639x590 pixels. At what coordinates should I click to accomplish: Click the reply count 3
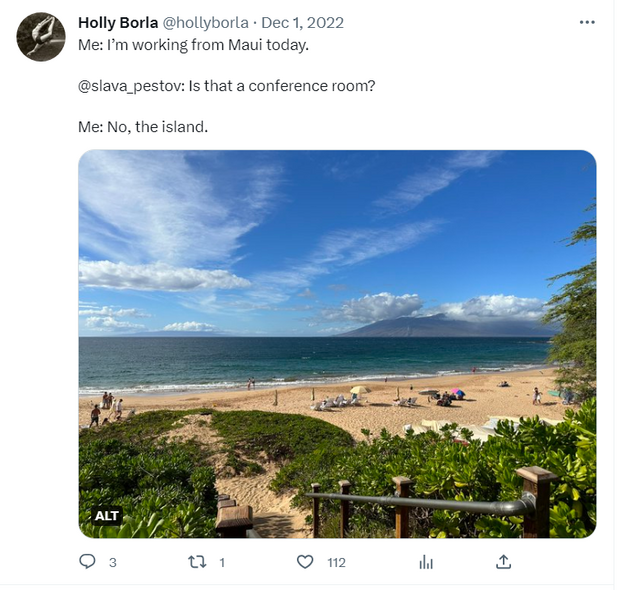coord(113,563)
